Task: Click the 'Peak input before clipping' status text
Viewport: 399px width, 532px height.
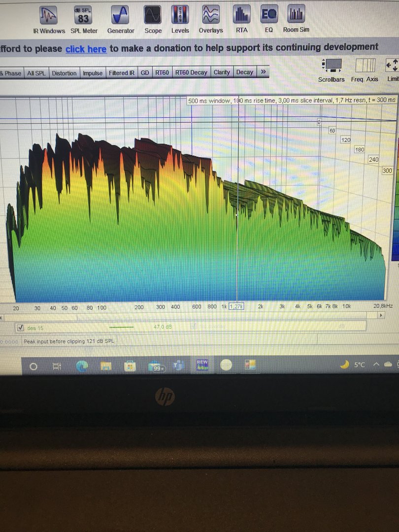Action: tap(69, 341)
